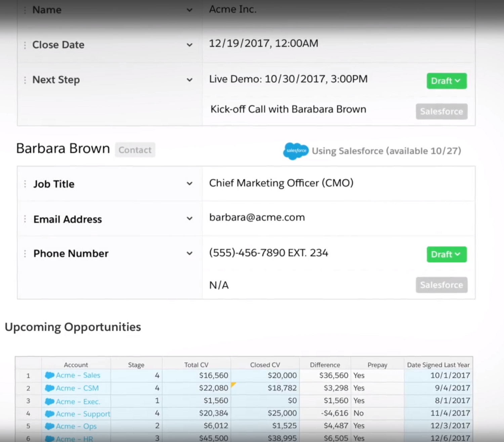Click the cloud icon beside Acme – Support
504x442 pixels.
tap(49, 414)
